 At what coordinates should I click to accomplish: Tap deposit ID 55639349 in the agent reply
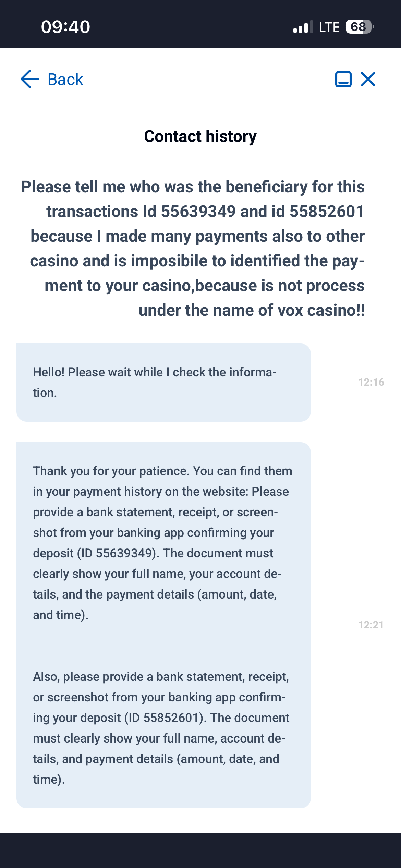123,553
